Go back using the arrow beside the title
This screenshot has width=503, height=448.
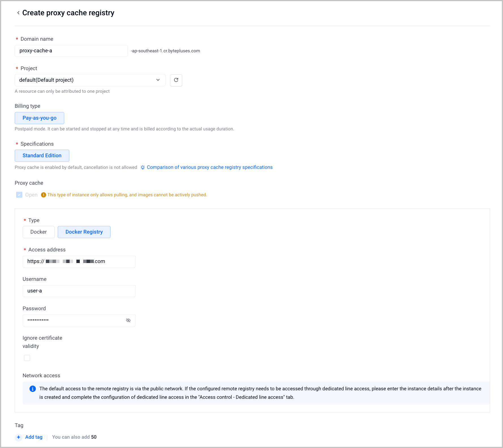coord(18,13)
